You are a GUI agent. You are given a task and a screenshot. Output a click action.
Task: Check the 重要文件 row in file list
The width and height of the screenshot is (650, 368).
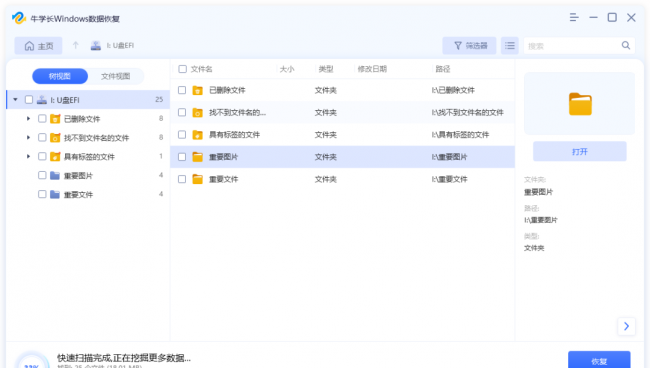point(182,179)
